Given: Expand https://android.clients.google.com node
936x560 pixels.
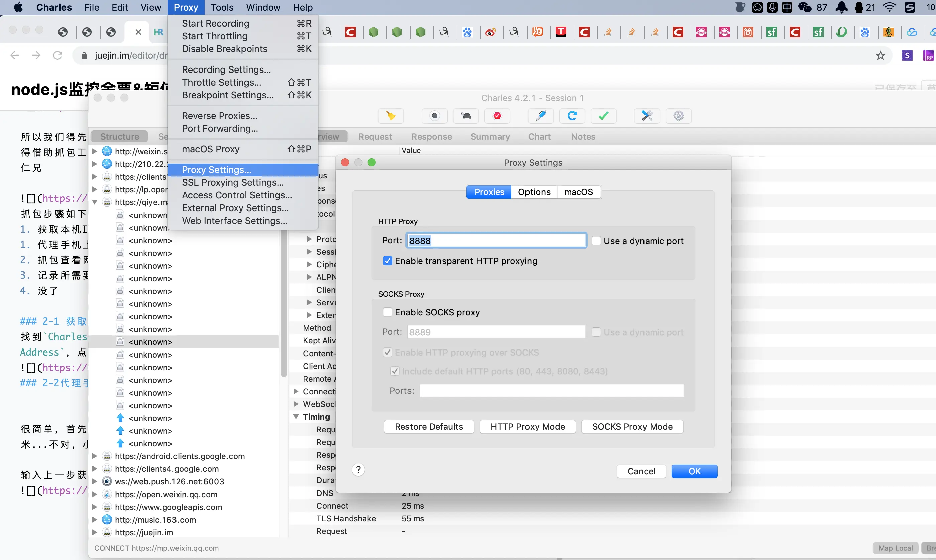Looking at the screenshot, I should coord(95,456).
